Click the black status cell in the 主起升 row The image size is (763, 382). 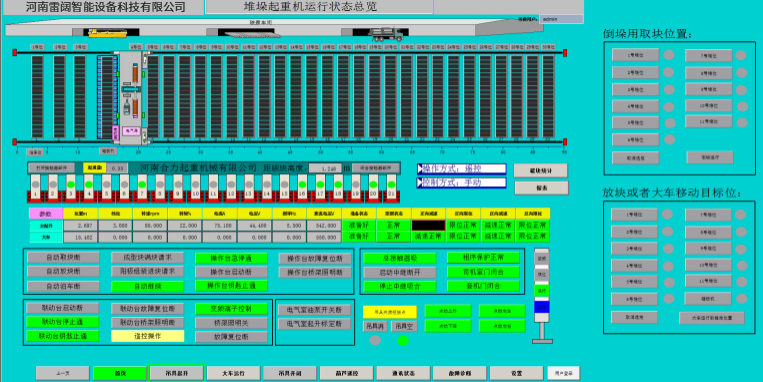coord(429,225)
